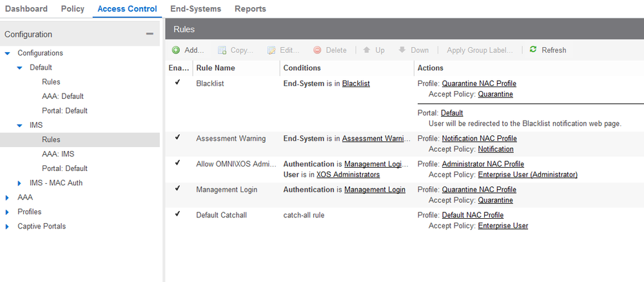Expand the IMS - MAC Auth node
Screen dimensions: 644x282
pos(20,183)
